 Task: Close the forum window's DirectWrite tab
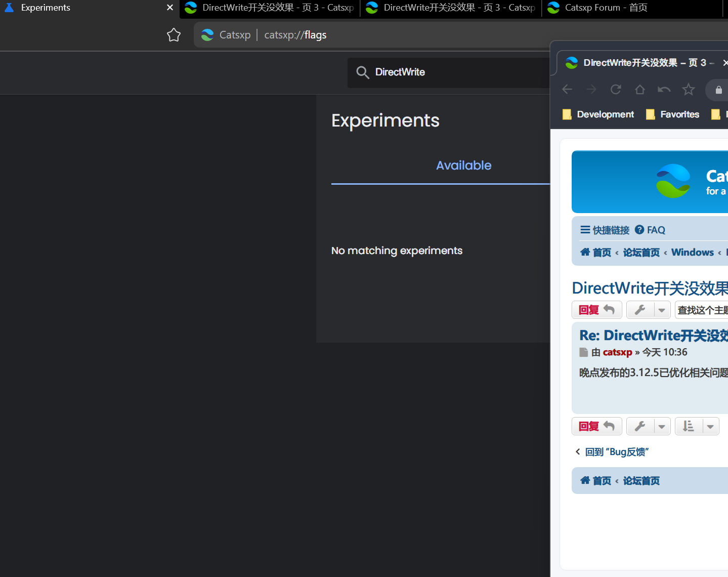[x=725, y=63]
